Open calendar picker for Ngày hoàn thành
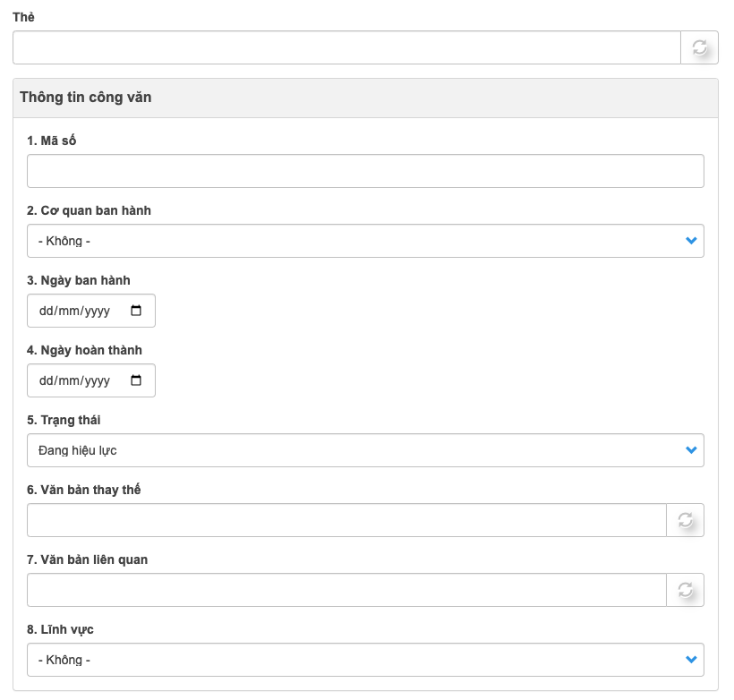This screenshot has height=700, width=734. pos(136,380)
